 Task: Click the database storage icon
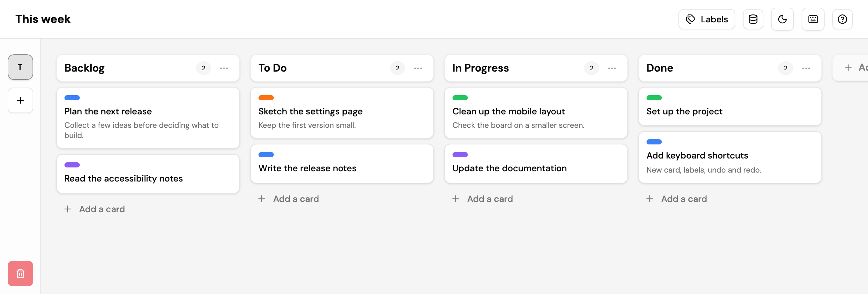pos(753,19)
